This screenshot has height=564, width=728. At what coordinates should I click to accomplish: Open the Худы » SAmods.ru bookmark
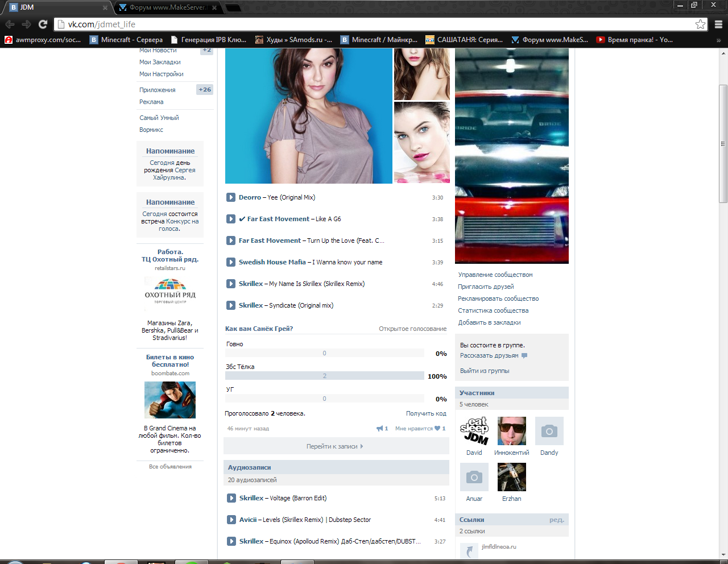293,40
